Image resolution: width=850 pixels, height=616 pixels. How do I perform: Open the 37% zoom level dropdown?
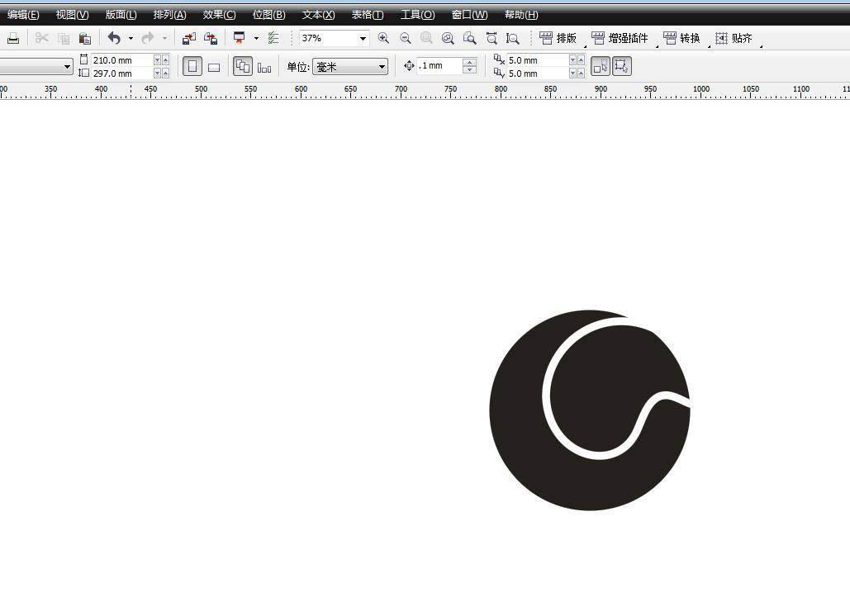coord(362,39)
